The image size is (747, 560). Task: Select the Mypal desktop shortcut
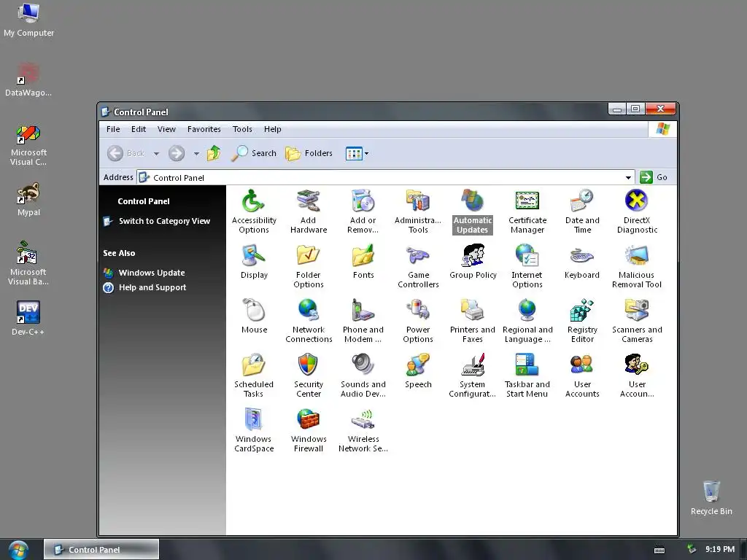28,200
